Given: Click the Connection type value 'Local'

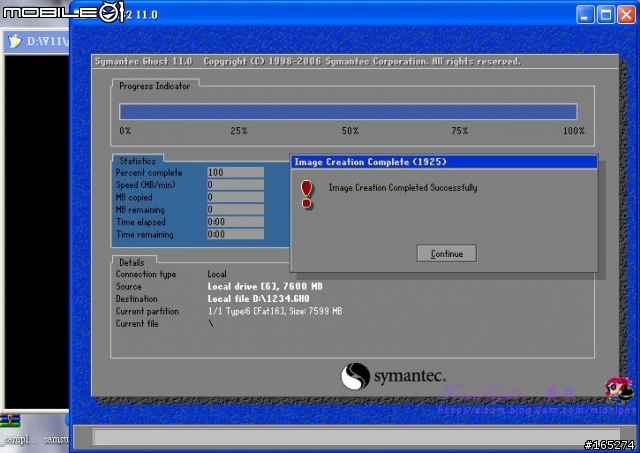Looking at the screenshot, I should [217, 274].
